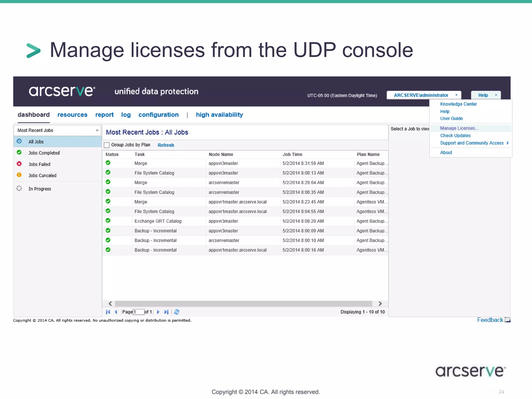Click status icon for 8:29:04 AM Merge job
Image resolution: width=532 pixels, height=399 pixels.
click(x=108, y=182)
